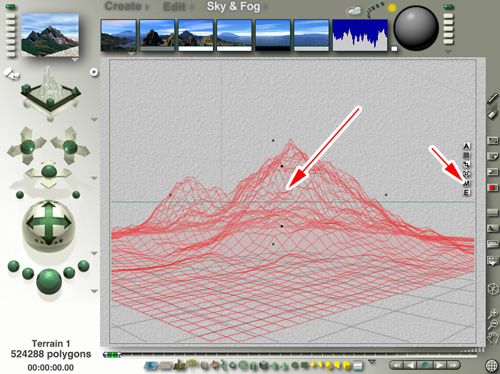Toggle the small white circle beside view control
The height and width of the screenshot is (374, 500).
click(94, 72)
